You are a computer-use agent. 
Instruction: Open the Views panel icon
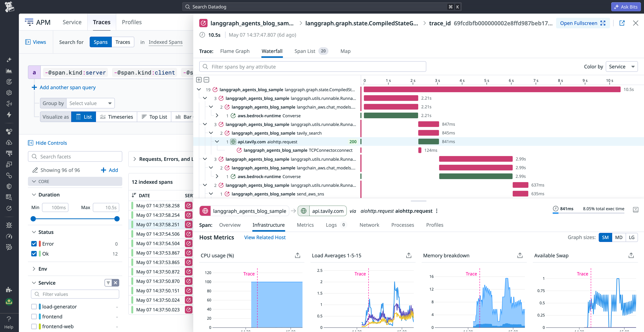click(x=28, y=42)
